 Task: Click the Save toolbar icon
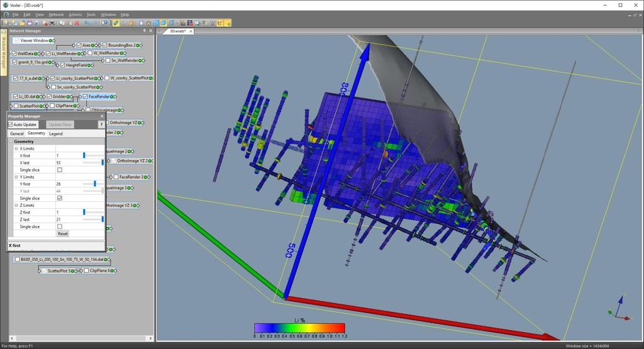(30, 23)
